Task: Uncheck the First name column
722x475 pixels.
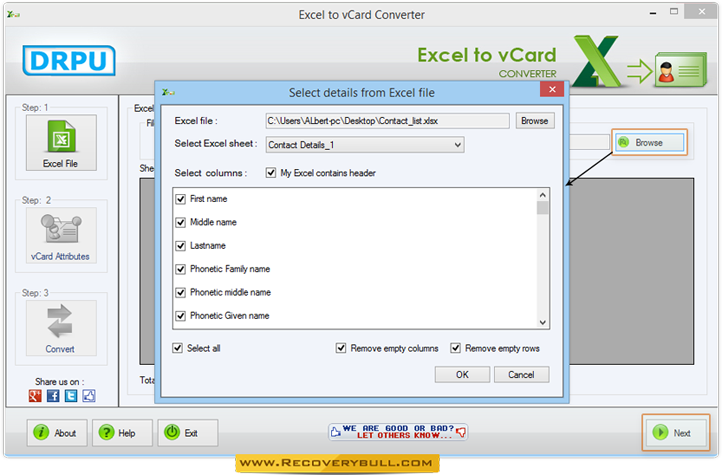Action: pyautogui.click(x=180, y=199)
